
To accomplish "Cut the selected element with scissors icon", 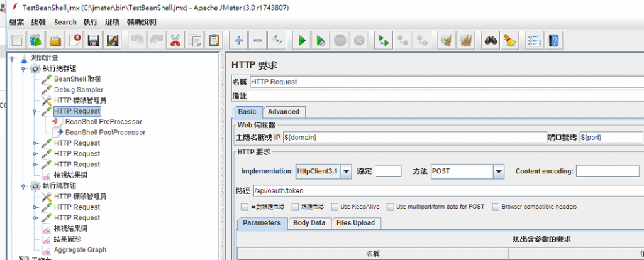I will point(175,40).
